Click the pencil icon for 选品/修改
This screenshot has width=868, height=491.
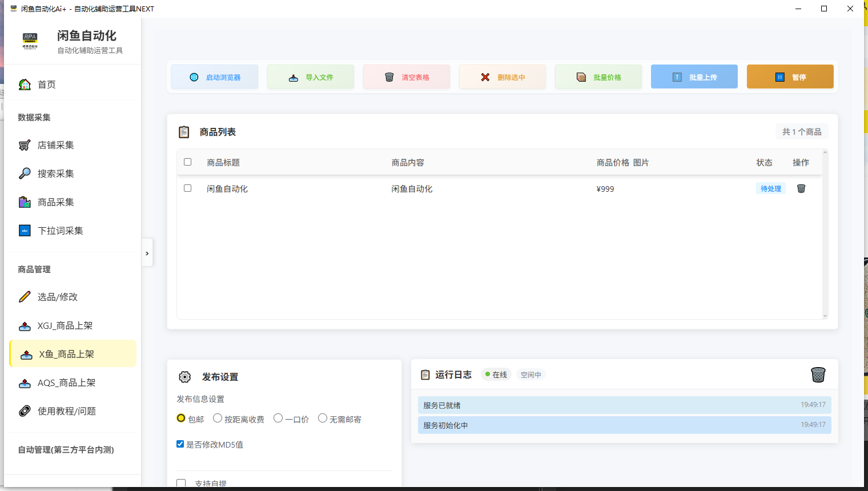coord(25,297)
